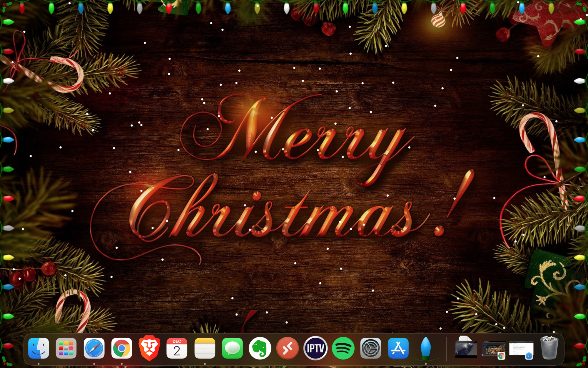The height and width of the screenshot is (368, 588).
Task: Open Launchpad app grid
Action: (x=66, y=349)
